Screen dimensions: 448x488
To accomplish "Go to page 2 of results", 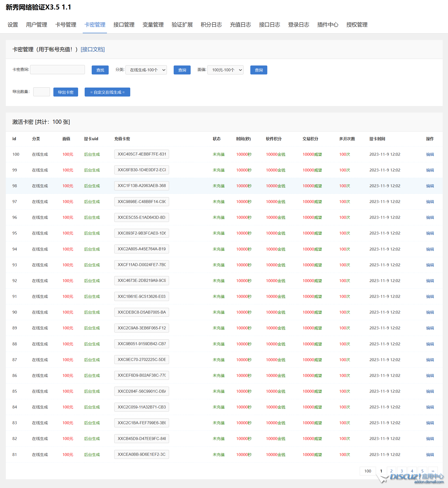I will pyautogui.click(x=391, y=471).
